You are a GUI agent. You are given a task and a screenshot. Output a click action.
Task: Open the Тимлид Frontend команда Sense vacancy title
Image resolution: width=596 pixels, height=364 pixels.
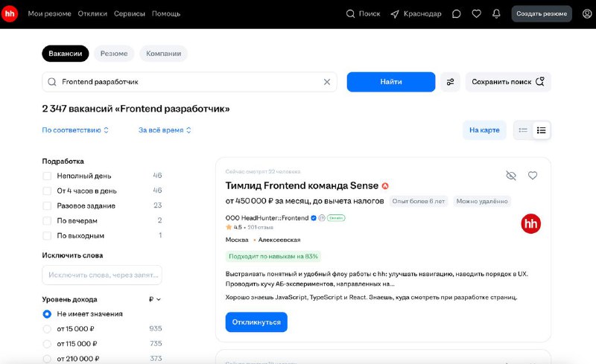click(302, 185)
